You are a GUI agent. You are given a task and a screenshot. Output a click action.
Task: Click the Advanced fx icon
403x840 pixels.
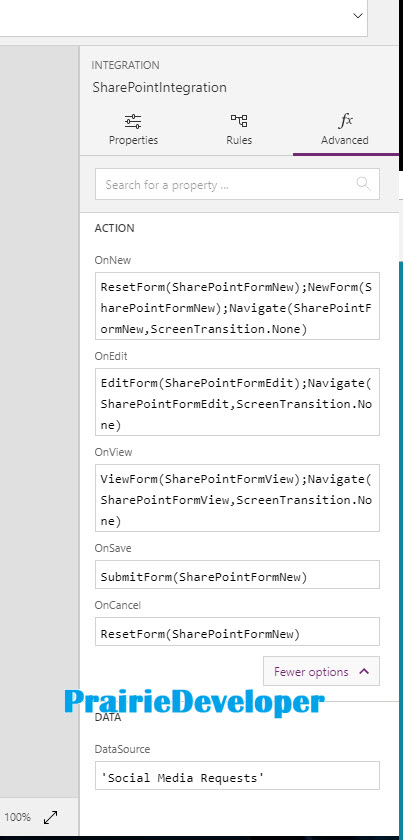coord(346,121)
